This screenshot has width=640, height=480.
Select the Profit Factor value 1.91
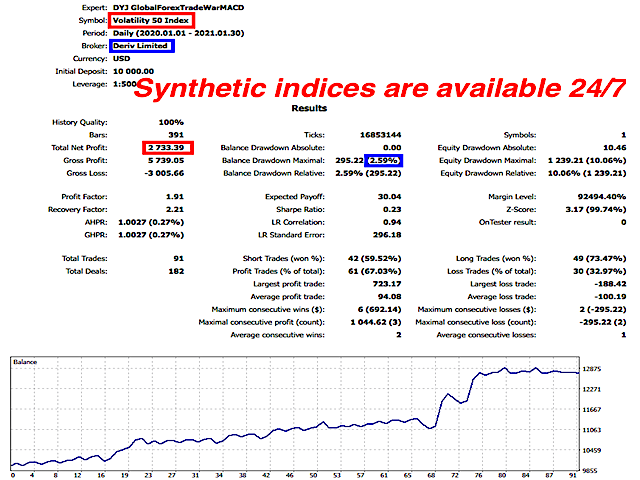coord(175,197)
